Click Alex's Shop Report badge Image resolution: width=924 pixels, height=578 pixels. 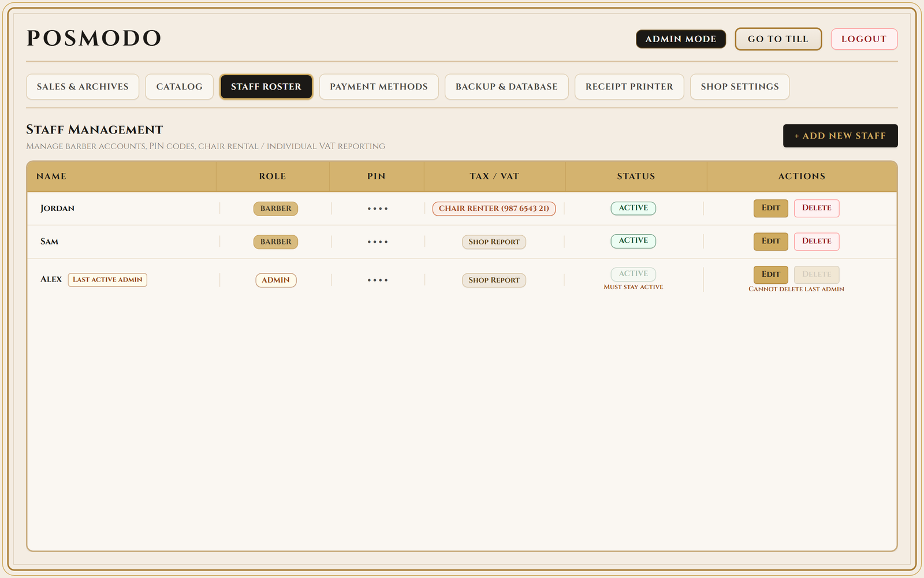pos(494,280)
